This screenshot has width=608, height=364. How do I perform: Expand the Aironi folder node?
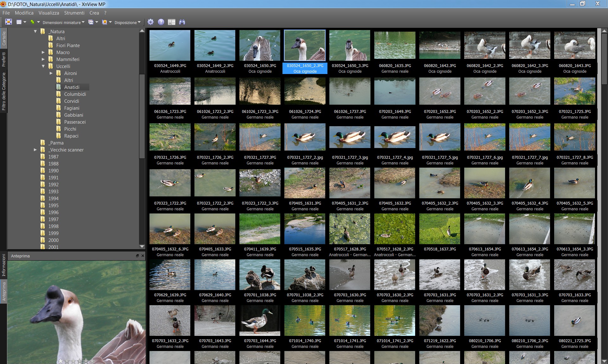[51, 73]
